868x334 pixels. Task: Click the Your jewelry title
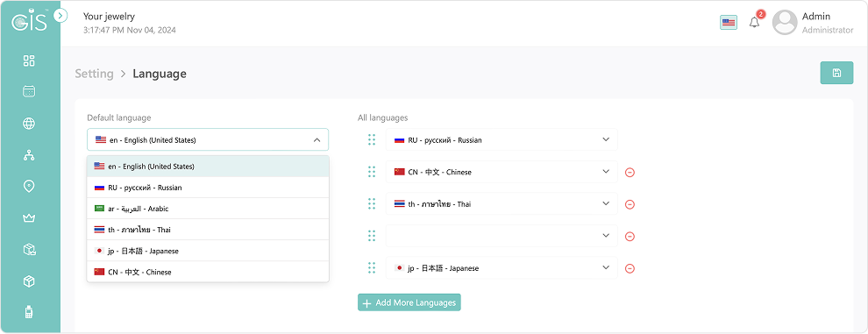109,17
